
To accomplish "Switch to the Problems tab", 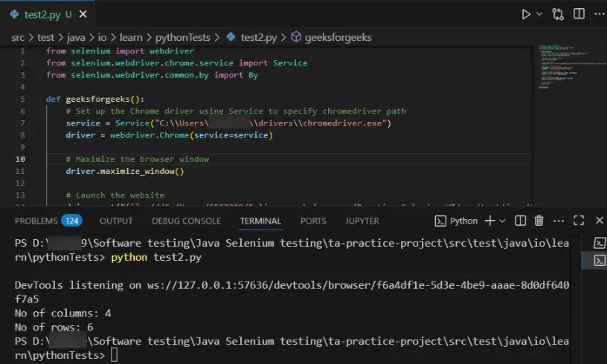I will coord(36,221).
